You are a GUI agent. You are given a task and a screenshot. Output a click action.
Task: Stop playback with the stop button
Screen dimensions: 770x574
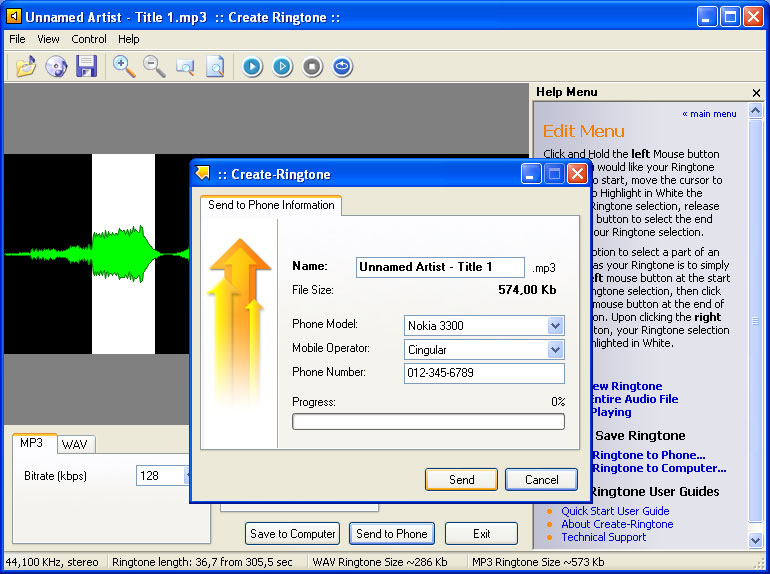pyautogui.click(x=312, y=67)
